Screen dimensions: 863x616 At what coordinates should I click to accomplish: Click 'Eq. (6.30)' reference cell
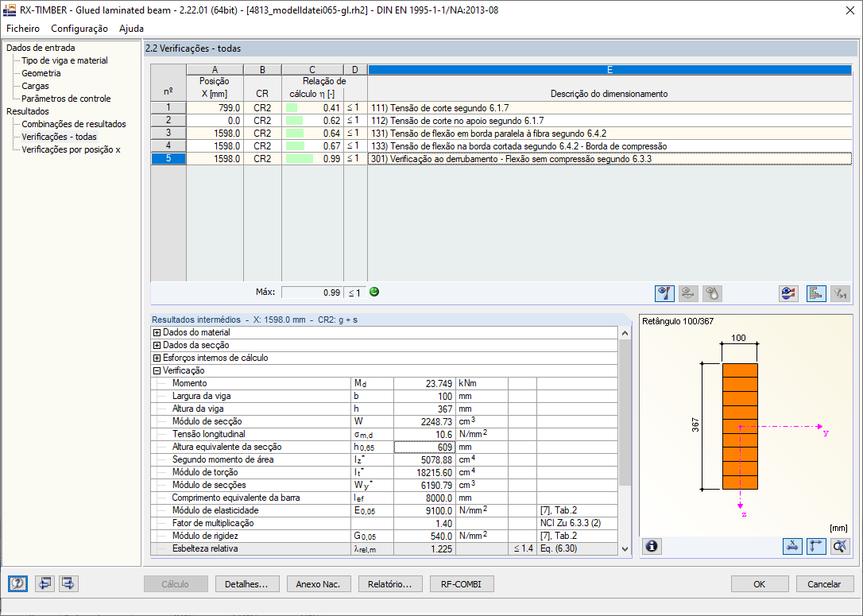pyautogui.click(x=578, y=548)
